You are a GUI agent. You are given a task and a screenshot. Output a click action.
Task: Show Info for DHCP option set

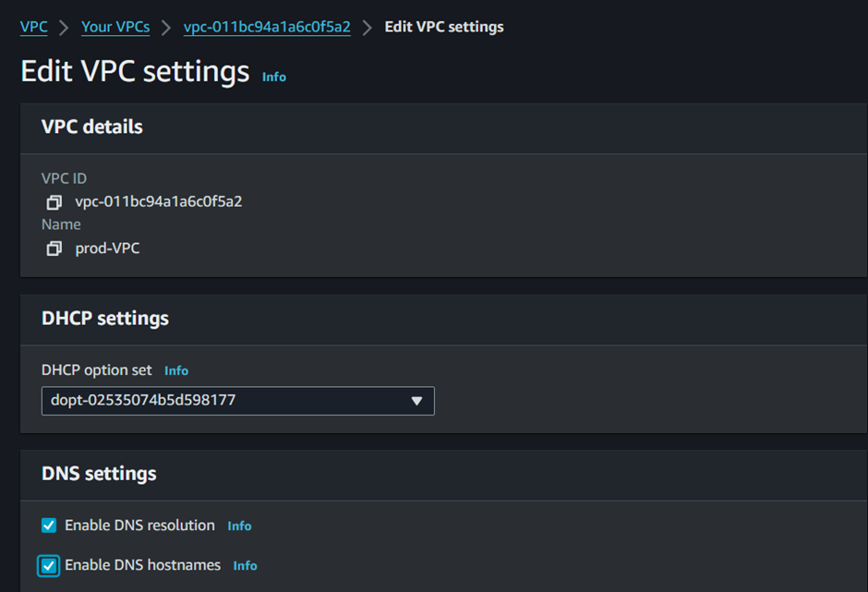click(176, 370)
